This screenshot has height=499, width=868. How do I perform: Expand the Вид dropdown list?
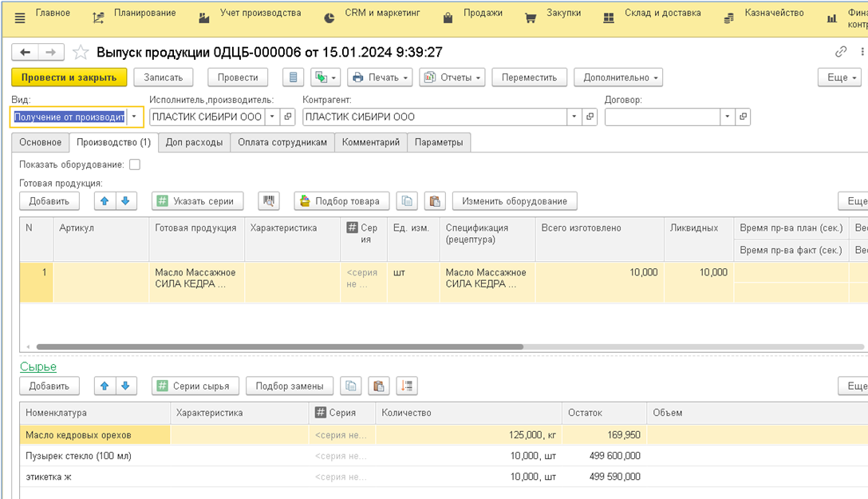[134, 117]
